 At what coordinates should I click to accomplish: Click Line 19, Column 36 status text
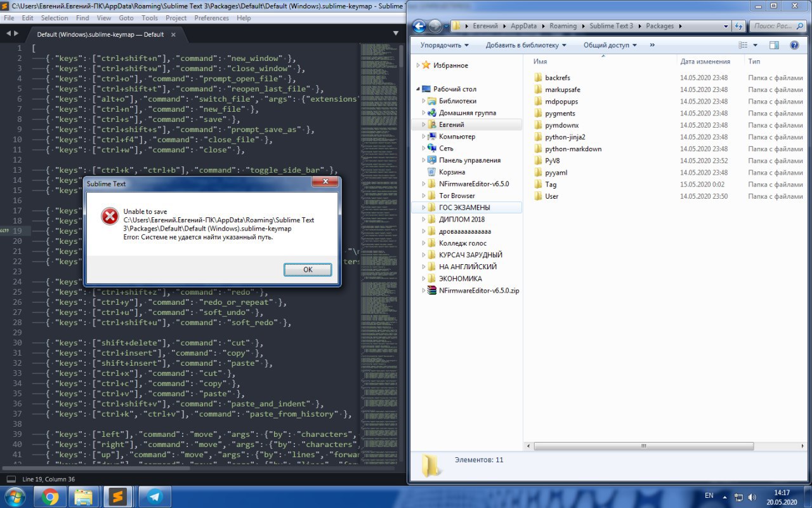[x=49, y=479]
